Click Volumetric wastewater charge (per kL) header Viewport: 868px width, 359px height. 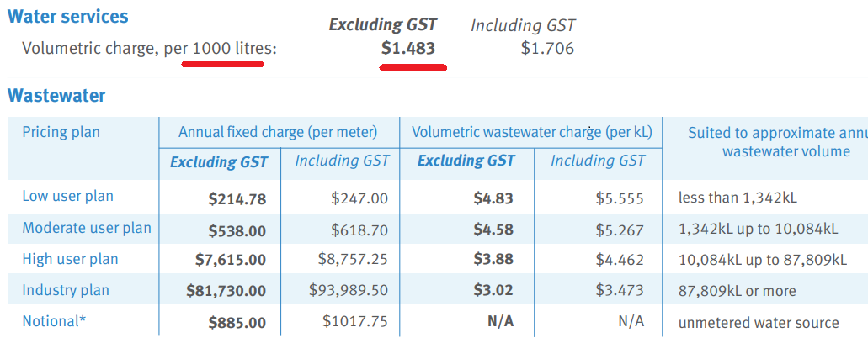pos(532,132)
